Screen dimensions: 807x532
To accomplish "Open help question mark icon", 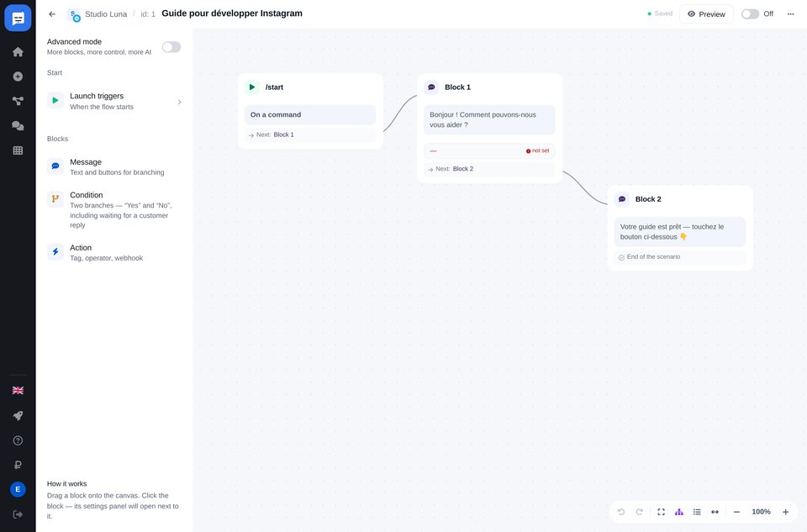I will coord(18,440).
